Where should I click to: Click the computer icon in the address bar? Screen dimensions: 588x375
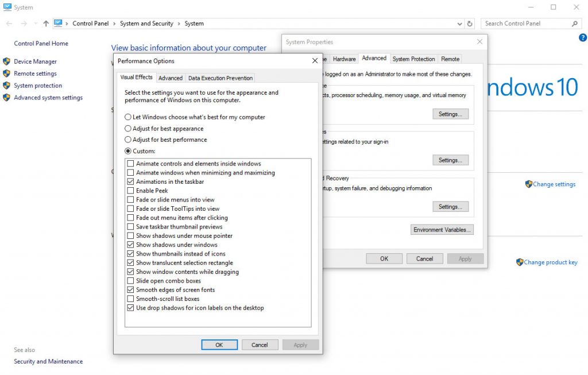(x=59, y=23)
